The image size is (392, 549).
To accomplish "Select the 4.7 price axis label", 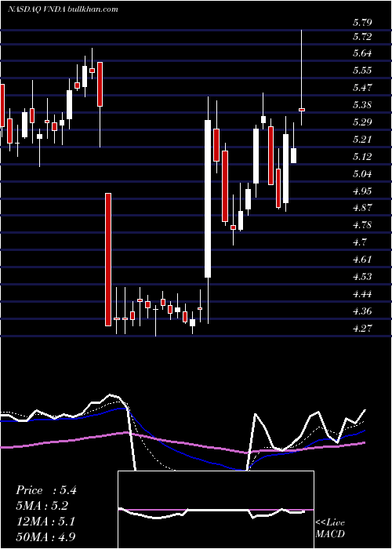I will 359,242.
